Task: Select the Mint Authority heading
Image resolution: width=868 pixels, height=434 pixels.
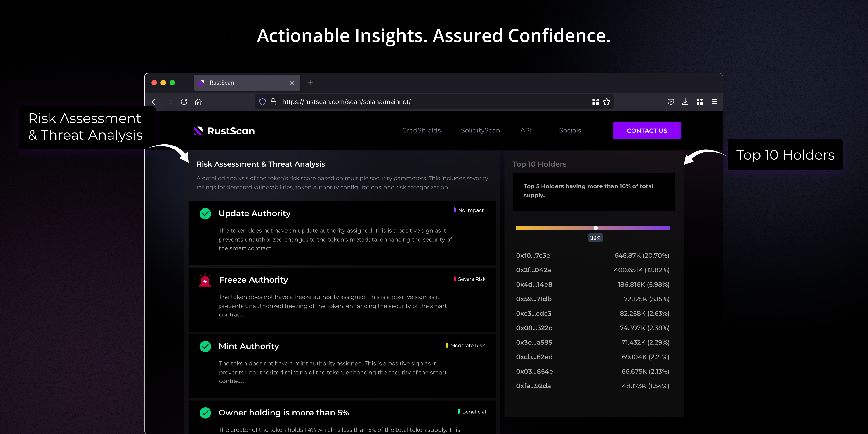Action: [249, 346]
